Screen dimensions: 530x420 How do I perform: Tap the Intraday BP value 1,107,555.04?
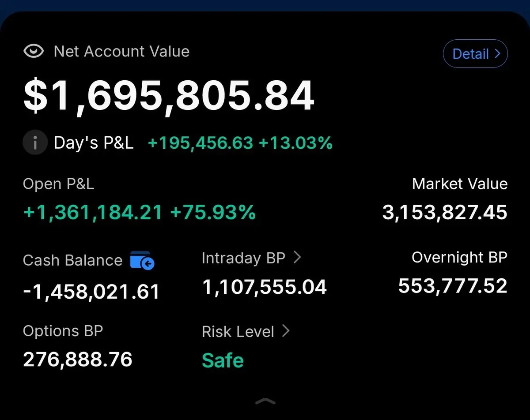[264, 287]
